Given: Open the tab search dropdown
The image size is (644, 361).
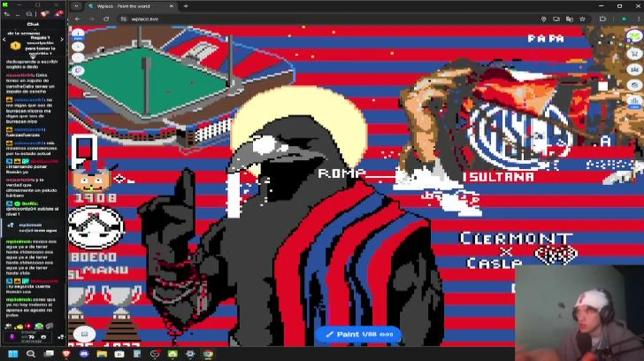Looking at the screenshot, I should tap(76, 7).
